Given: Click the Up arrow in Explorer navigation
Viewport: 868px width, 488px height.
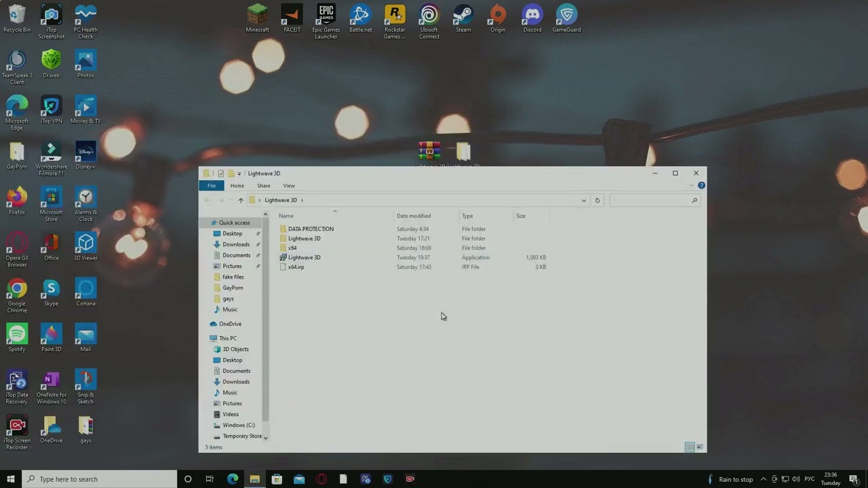Looking at the screenshot, I should click(x=241, y=201).
